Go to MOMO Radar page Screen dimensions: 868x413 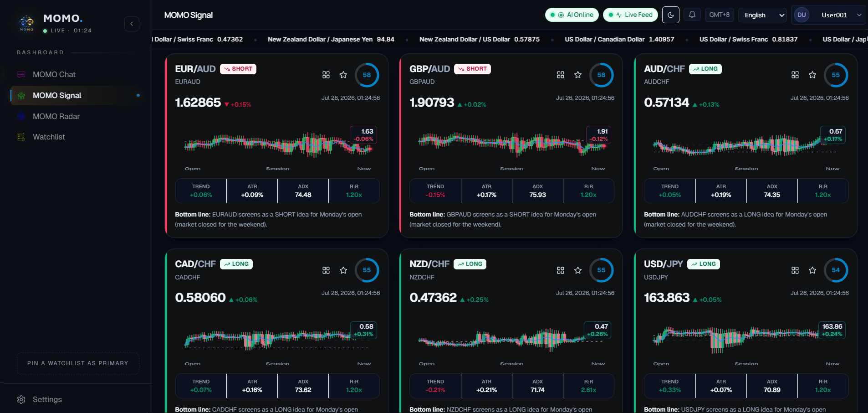pos(56,116)
